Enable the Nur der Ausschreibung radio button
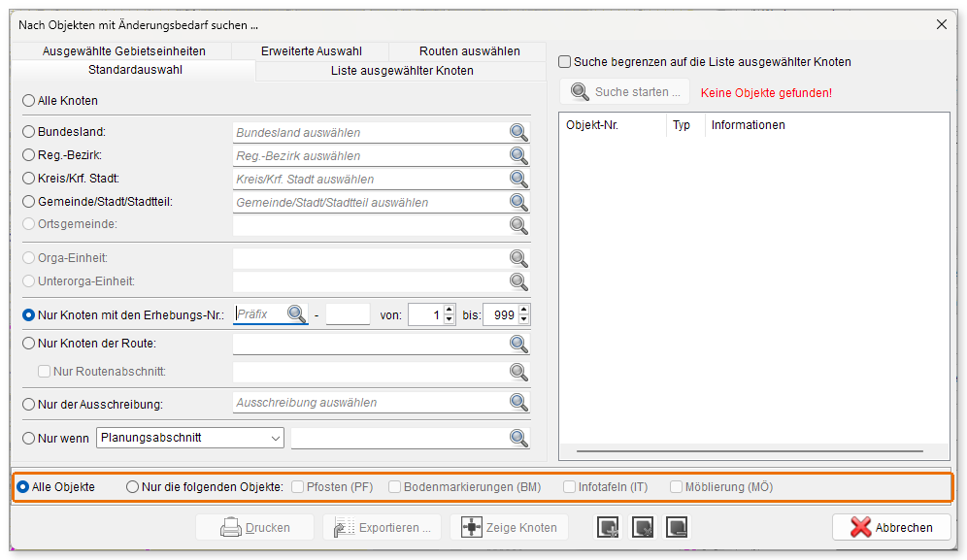The width and height of the screenshot is (967, 560). 28,405
